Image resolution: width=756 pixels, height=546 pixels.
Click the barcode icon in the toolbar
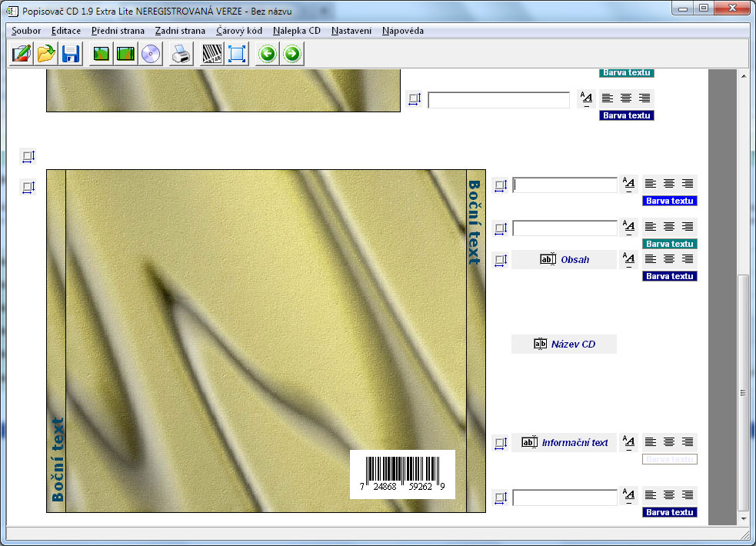[x=212, y=54]
